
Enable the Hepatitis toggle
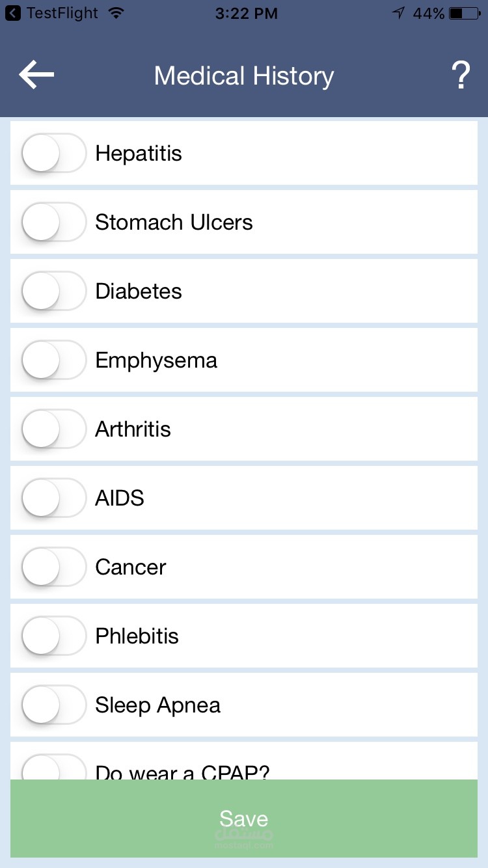pos(53,154)
